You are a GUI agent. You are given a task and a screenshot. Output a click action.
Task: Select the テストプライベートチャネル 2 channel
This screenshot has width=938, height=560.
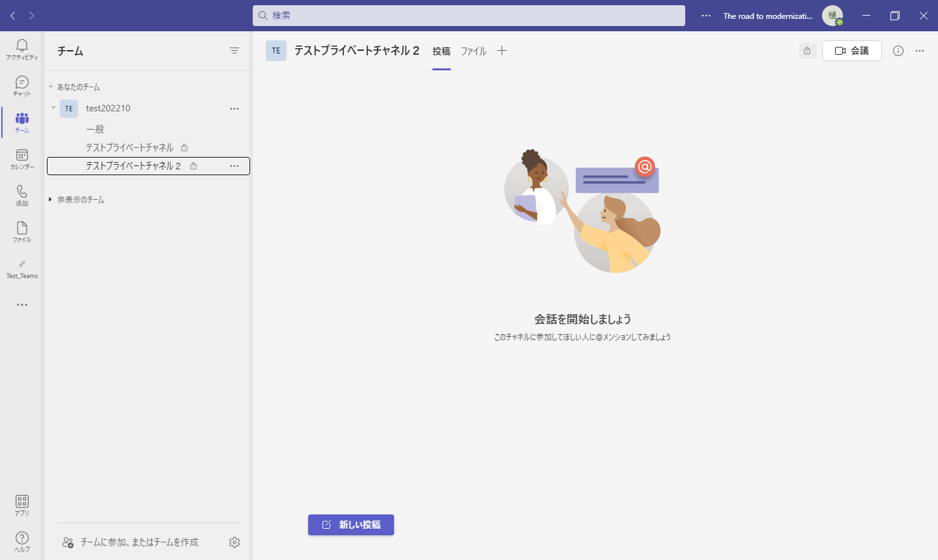coord(149,166)
